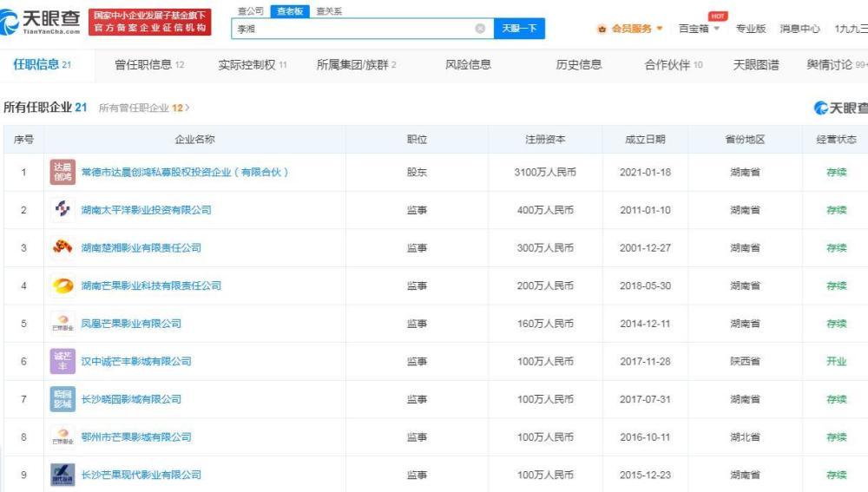Open logo of 长沙晓园影城有限公司
This screenshot has width=868, height=492.
point(62,399)
